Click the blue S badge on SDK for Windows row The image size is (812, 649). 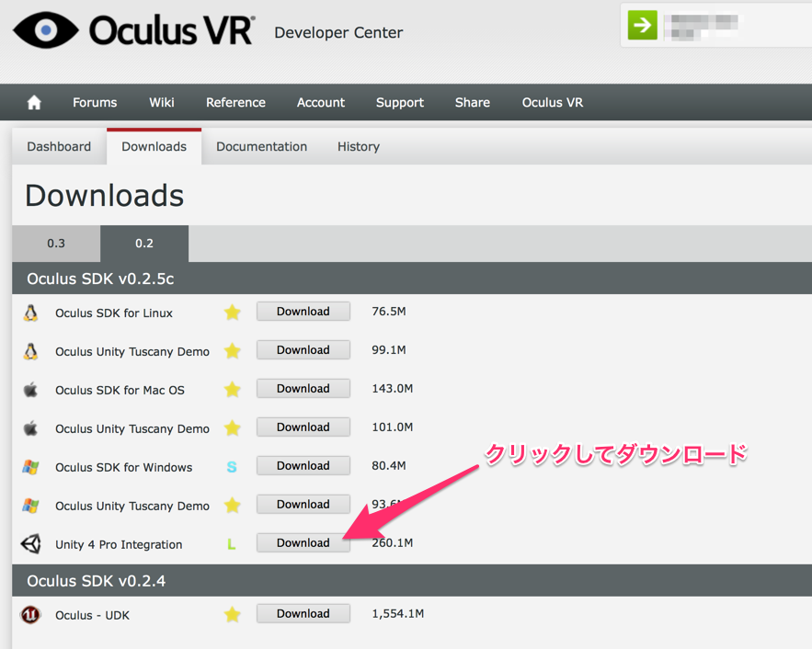232,467
